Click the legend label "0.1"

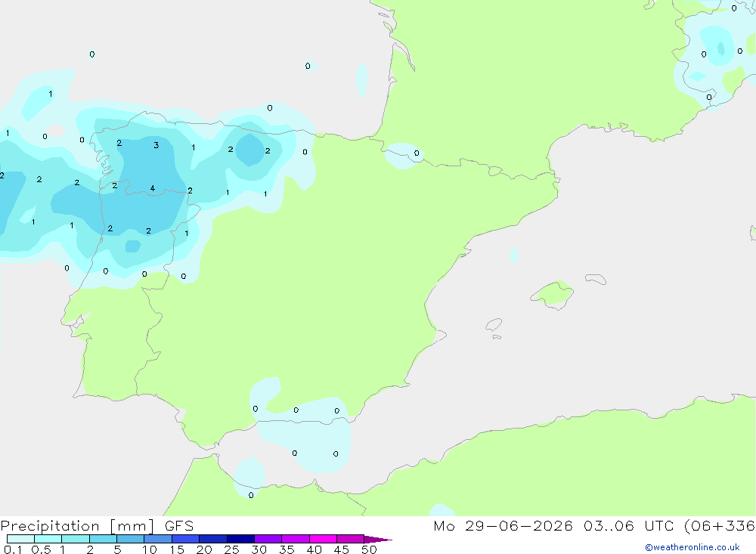[x=13, y=549]
